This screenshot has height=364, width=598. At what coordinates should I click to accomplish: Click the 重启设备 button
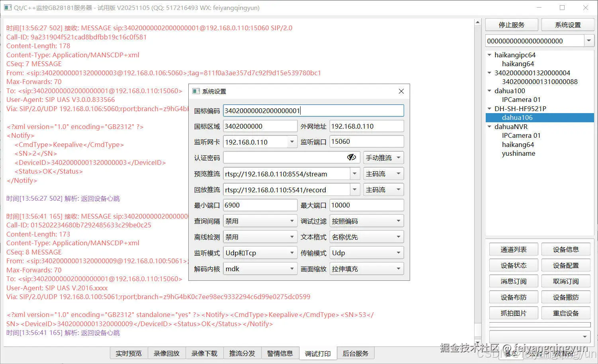566,313
